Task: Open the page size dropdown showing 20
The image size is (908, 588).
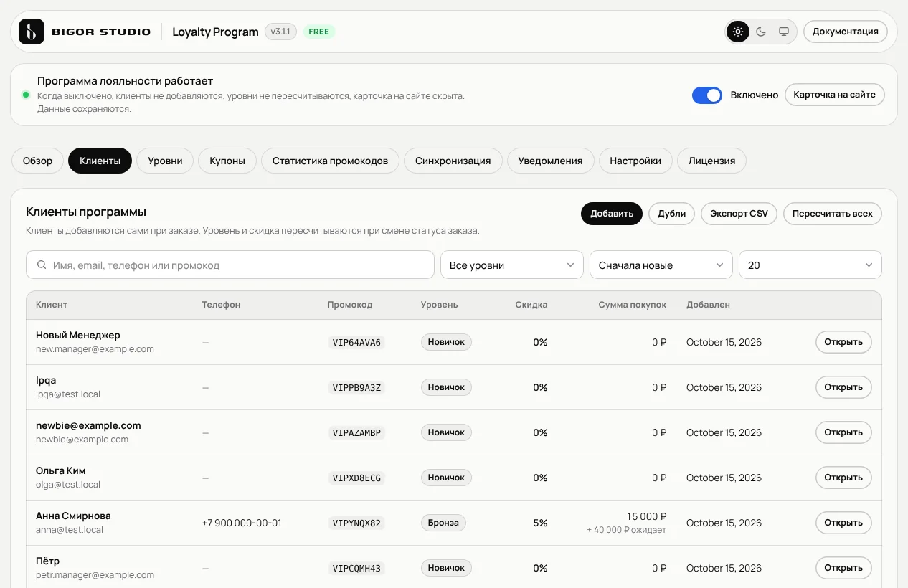Action: coord(810,265)
